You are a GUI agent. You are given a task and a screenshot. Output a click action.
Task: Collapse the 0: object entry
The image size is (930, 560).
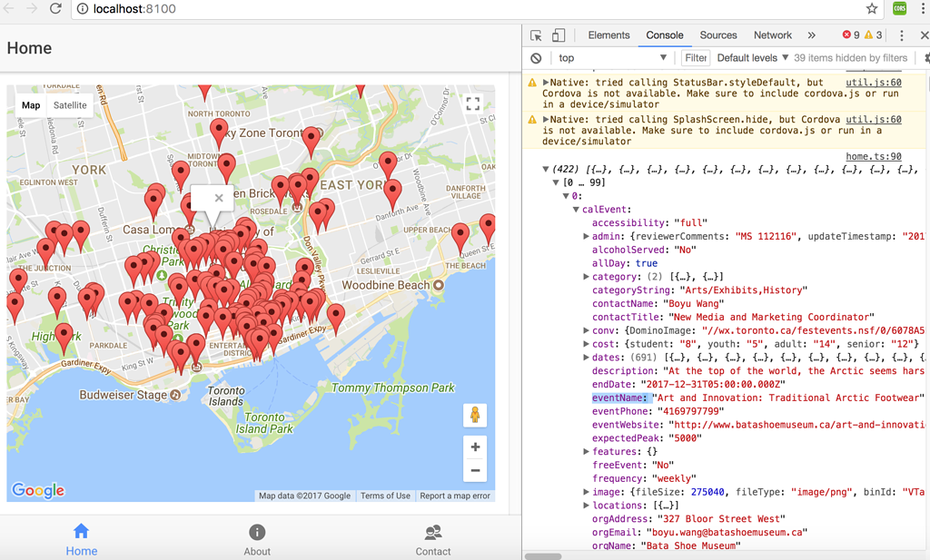566,196
